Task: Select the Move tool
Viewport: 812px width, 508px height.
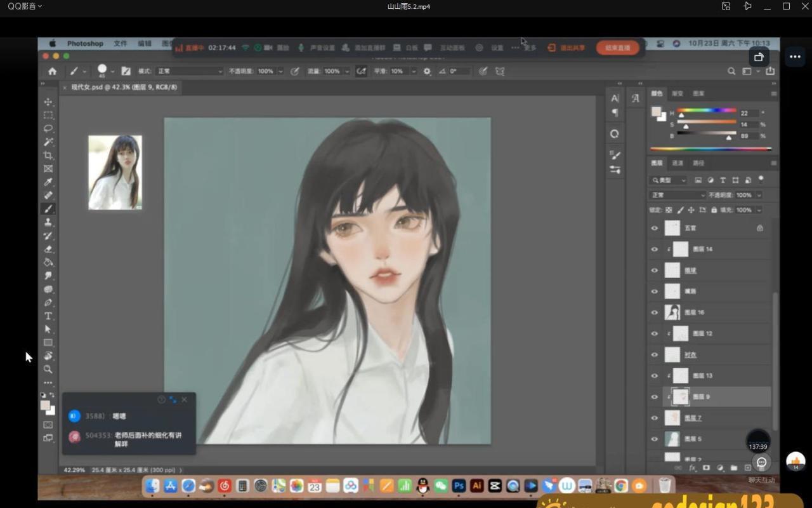Action: pyautogui.click(x=48, y=102)
